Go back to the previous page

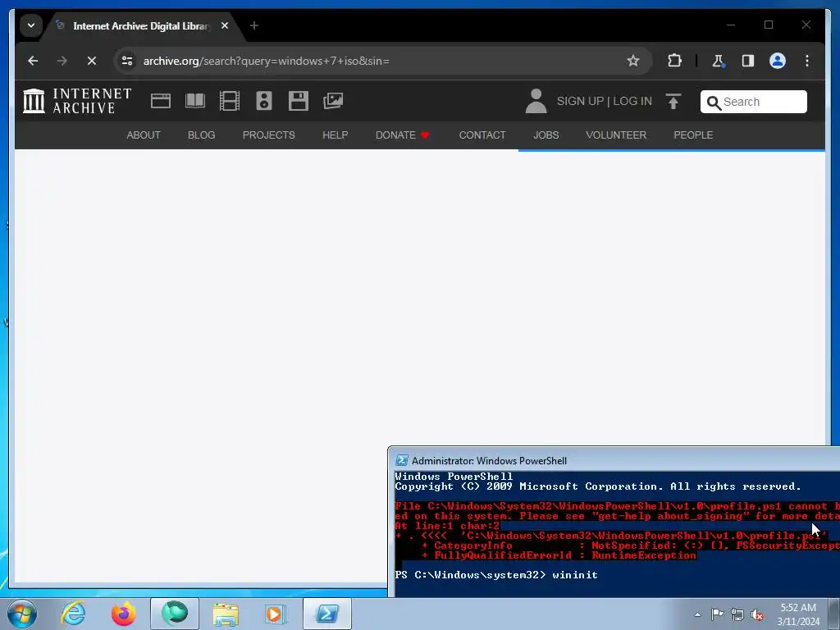[x=33, y=61]
